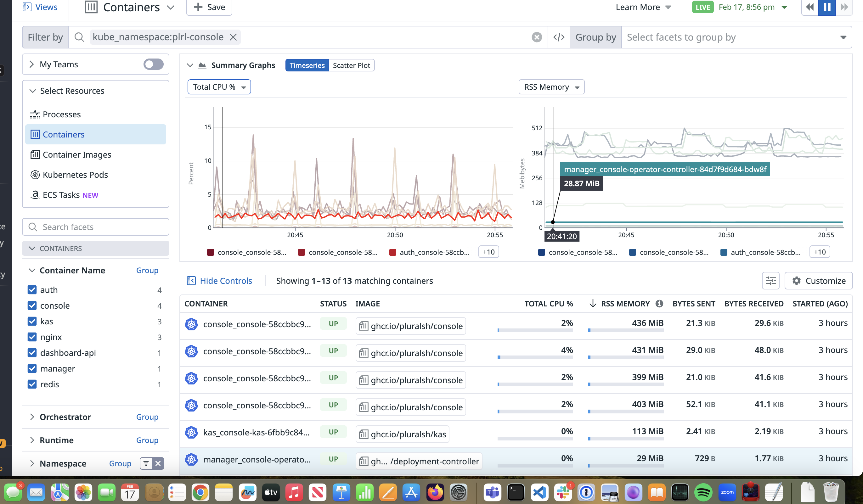Click pod icon of manager_console-operator row
Image resolution: width=863 pixels, height=504 pixels.
(x=191, y=460)
